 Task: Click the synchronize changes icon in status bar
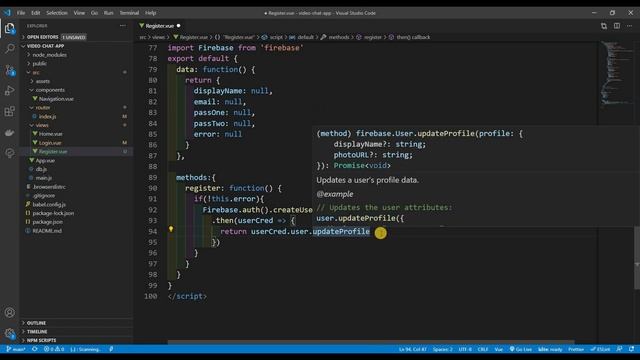click(35, 349)
